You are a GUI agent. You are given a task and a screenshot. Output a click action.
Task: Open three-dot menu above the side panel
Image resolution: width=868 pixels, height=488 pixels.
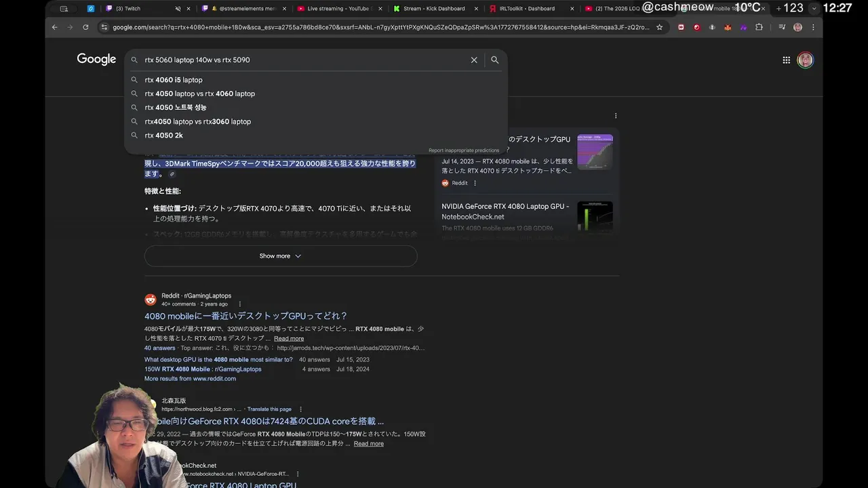616,116
